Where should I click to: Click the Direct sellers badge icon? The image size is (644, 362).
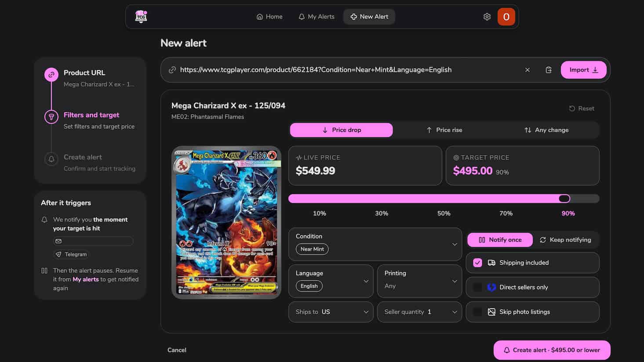coord(491,287)
